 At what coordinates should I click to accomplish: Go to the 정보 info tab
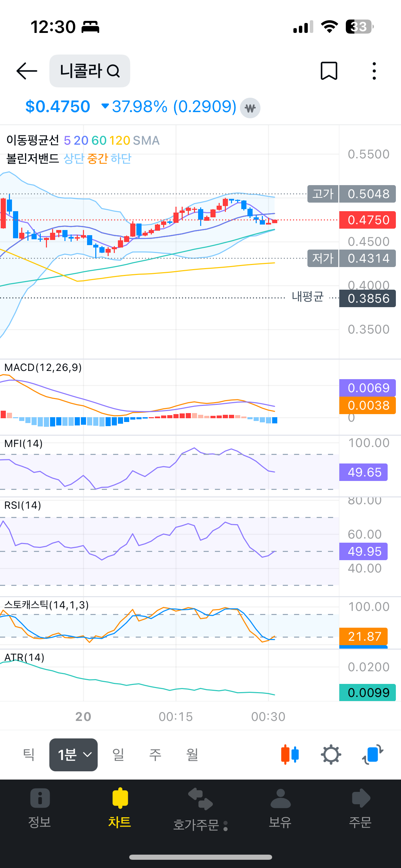pos(40,808)
